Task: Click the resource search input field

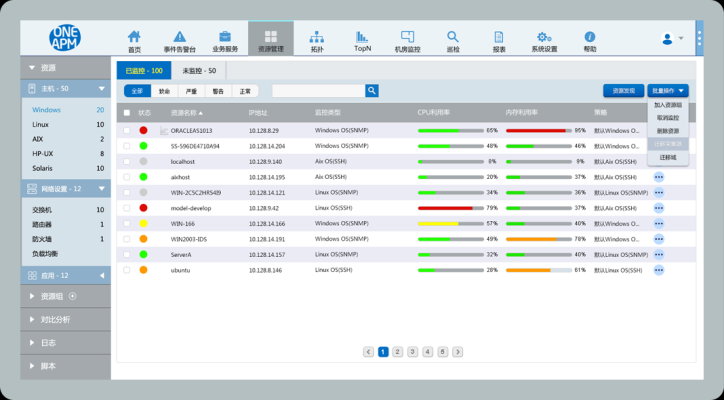Action: tap(317, 91)
